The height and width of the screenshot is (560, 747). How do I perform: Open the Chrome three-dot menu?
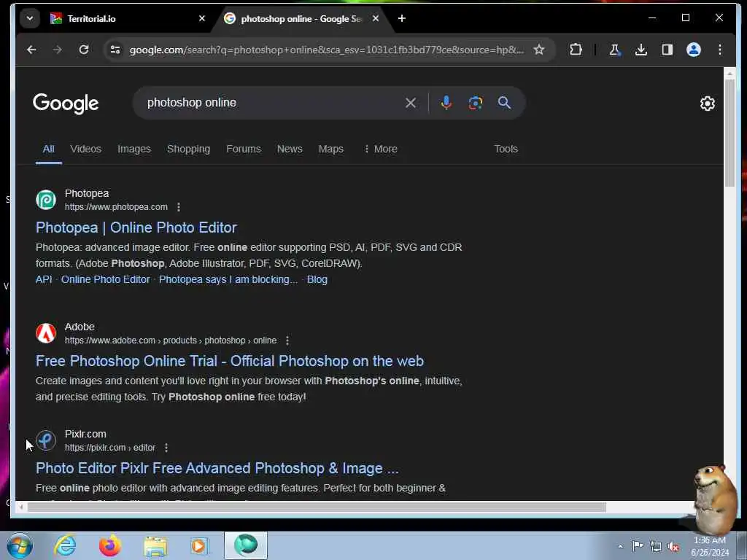coord(720,50)
